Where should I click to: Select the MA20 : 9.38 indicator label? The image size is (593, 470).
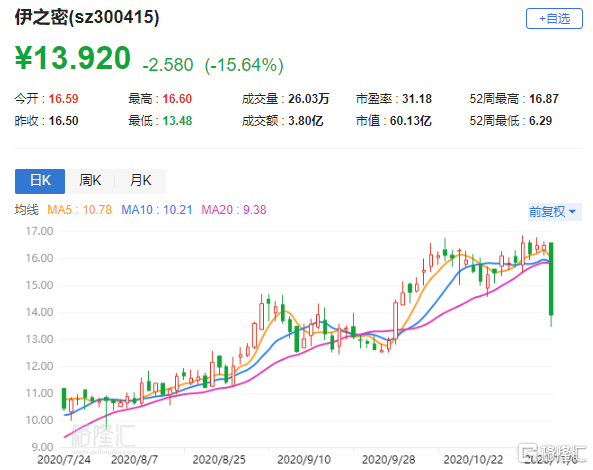tap(234, 209)
